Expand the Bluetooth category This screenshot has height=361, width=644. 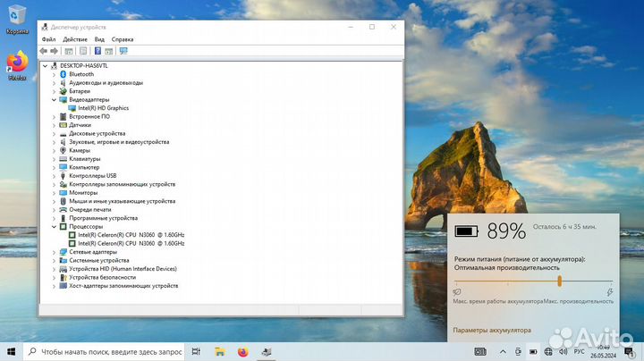[x=54, y=74]
